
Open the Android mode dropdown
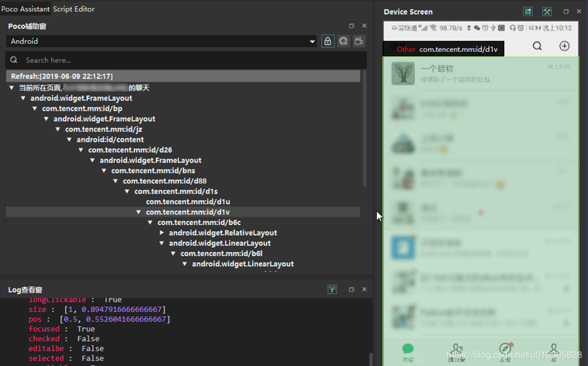point(161,42)
